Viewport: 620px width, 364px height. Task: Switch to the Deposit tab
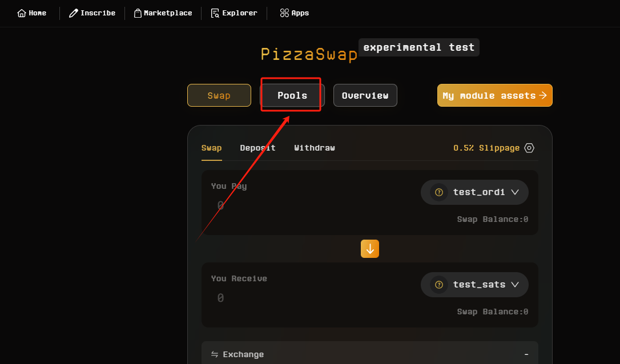pyautogui.click(x=257, y=148)
